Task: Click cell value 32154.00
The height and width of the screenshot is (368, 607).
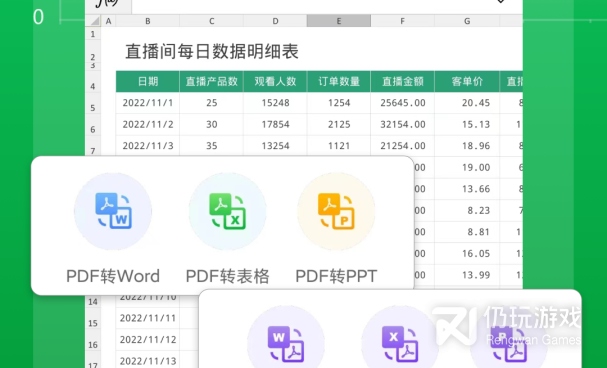Action: (x=403, y=125)
